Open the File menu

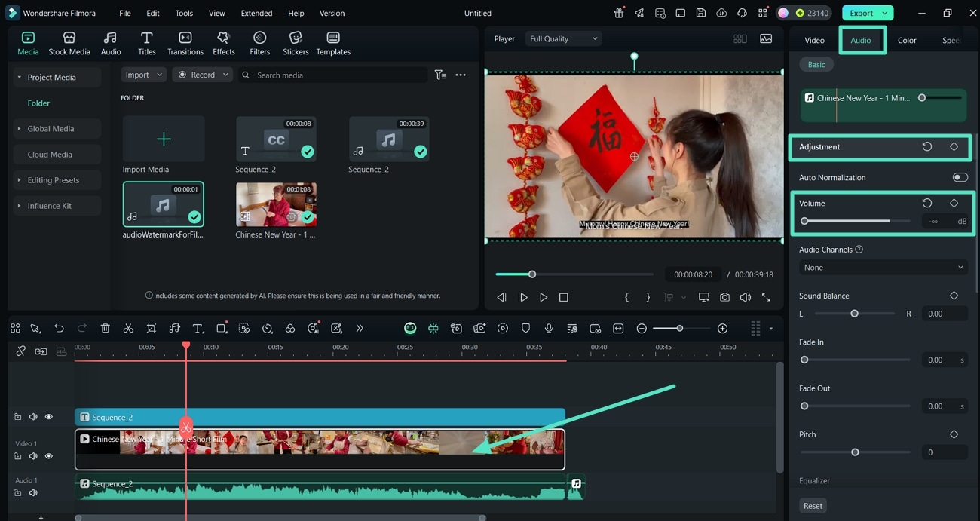125,13
